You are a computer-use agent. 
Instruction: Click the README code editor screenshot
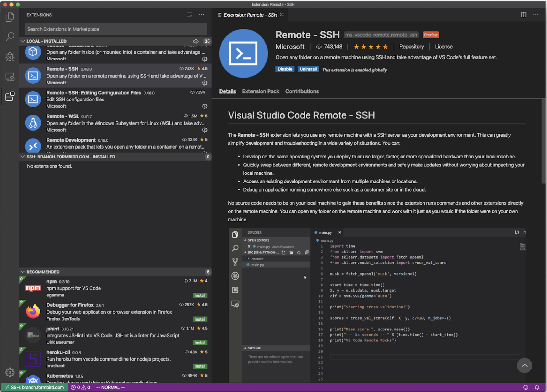coord(377,305)
